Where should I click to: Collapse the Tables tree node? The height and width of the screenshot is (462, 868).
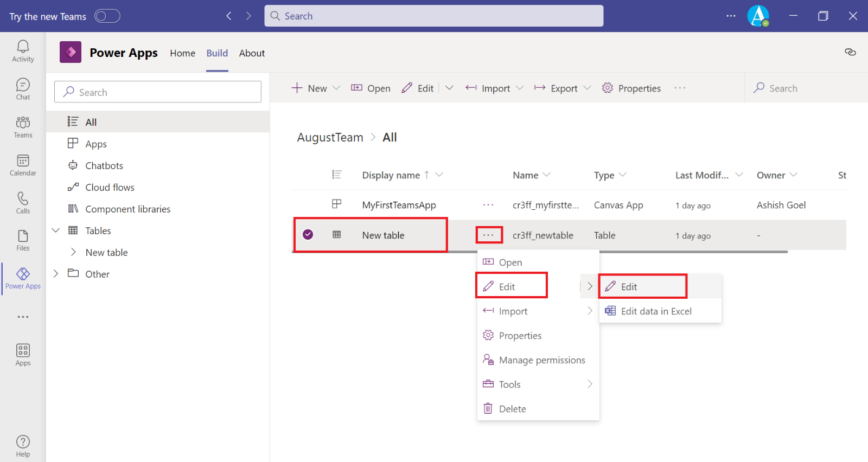pyautogui.click(x=56, y=230)
